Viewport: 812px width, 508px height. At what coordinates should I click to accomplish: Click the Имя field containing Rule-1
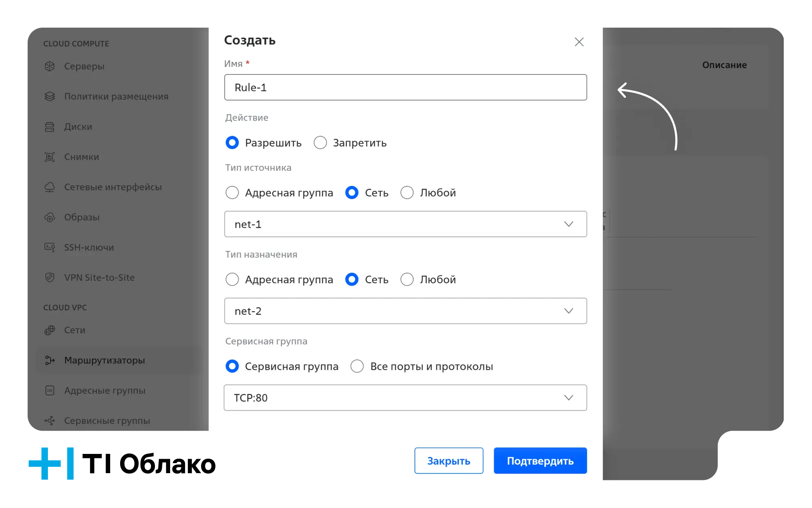point(406,87)
